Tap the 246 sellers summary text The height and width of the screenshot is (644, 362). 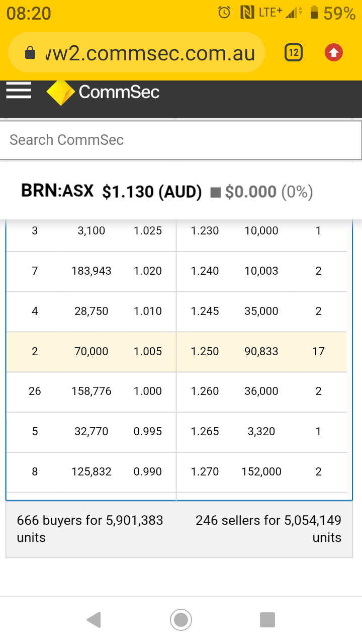click(268, 528)
